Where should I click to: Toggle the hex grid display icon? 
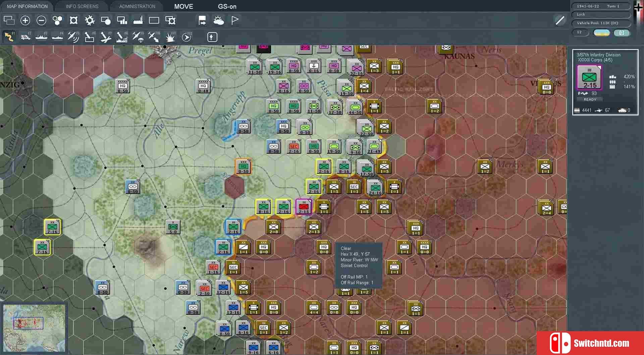[57, 20]
